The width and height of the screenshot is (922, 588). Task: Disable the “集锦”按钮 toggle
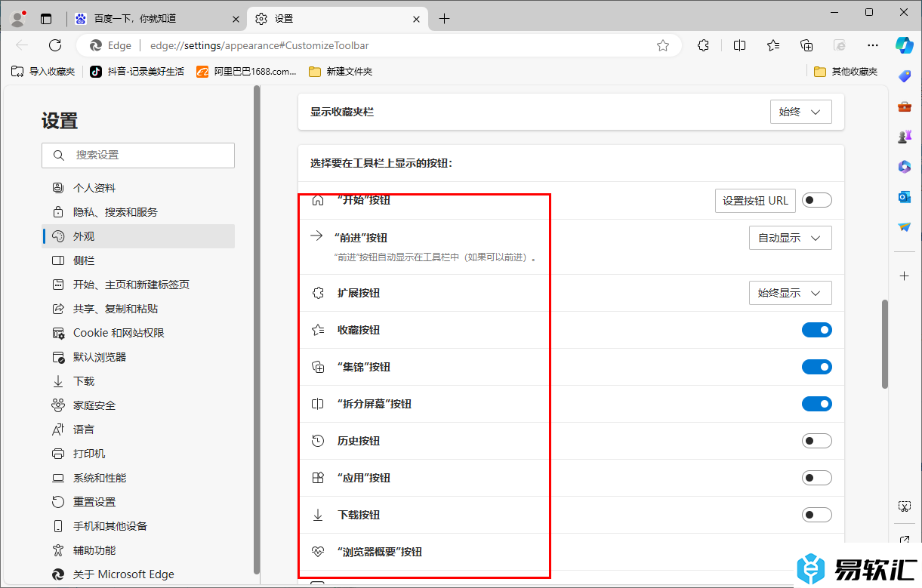click(x=817, y=367)
